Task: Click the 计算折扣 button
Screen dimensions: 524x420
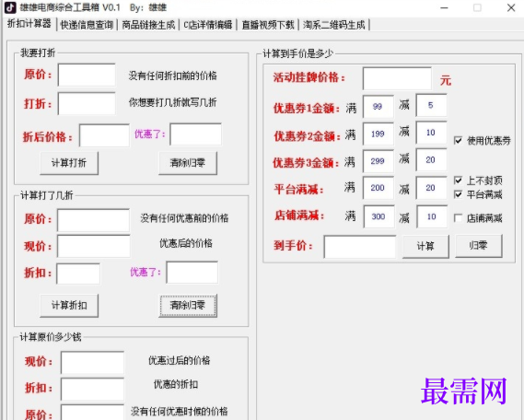Action: pos(69,306)
